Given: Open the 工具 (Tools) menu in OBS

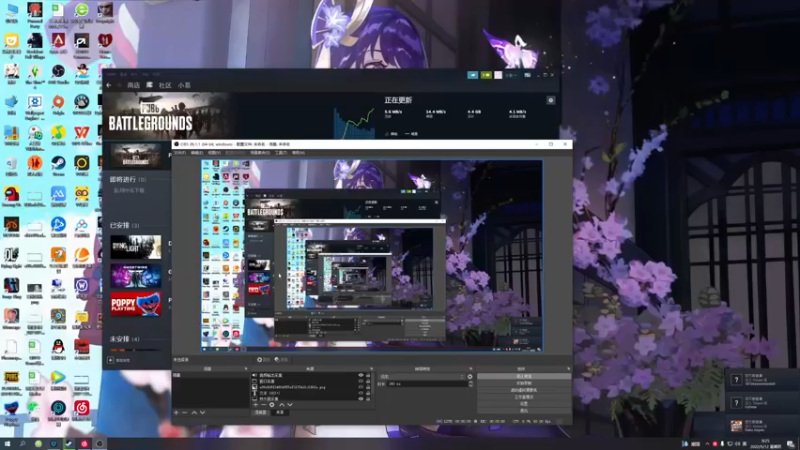Looking at the screenshot, I should pos(281,153).
